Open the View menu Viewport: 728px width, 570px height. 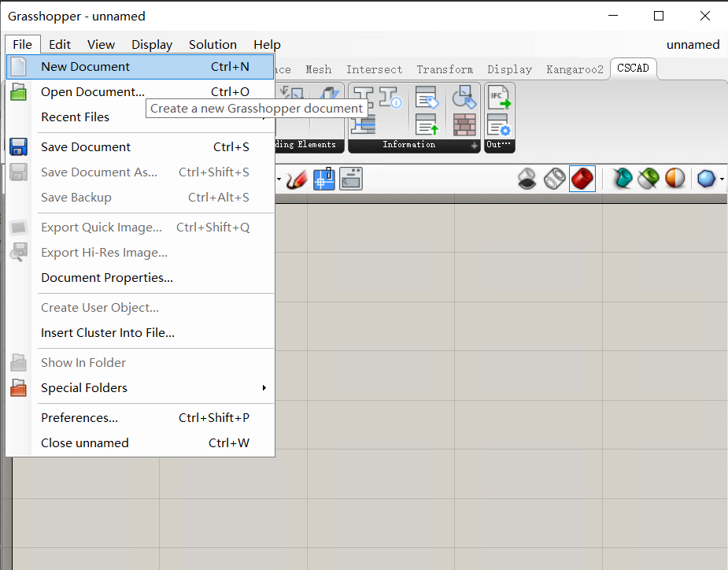101,45
